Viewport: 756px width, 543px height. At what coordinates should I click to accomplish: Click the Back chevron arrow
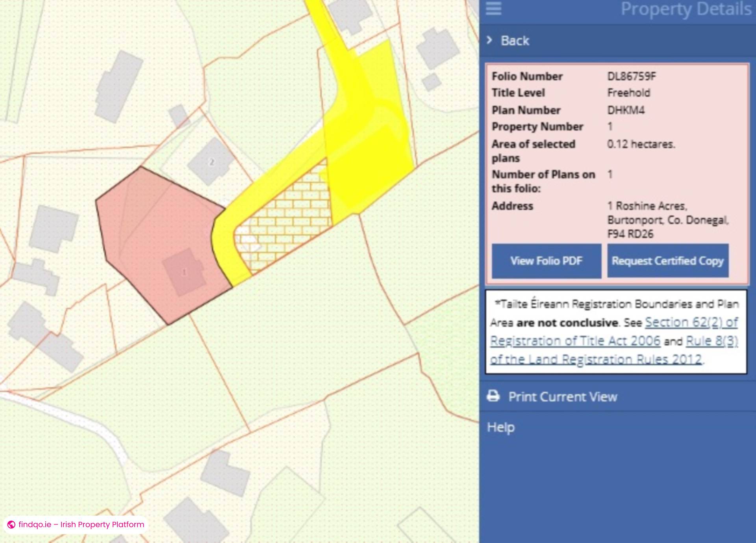489,40
